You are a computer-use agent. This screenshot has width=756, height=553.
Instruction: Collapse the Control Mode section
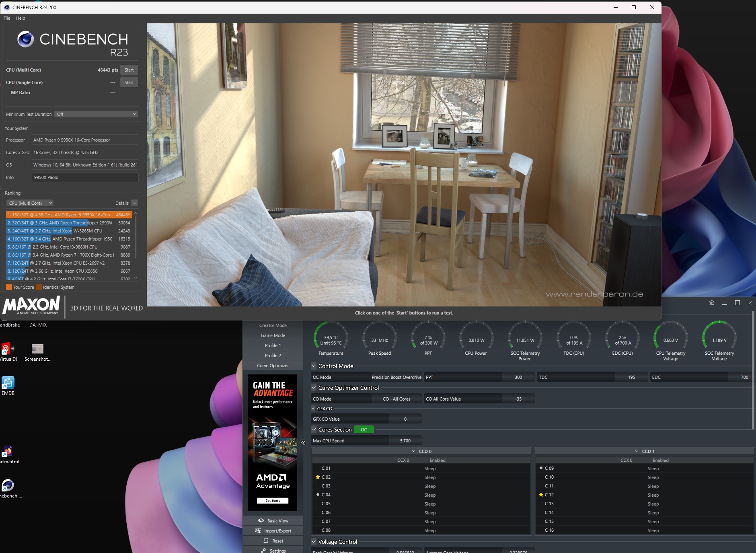tap(314, 366)
